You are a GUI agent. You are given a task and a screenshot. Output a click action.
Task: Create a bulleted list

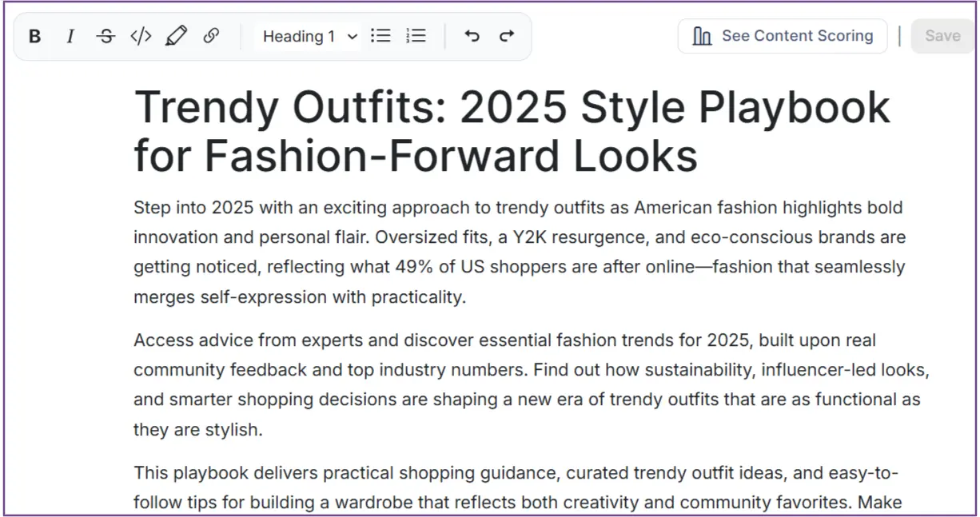pyautogui.click(x=381, y=37)
